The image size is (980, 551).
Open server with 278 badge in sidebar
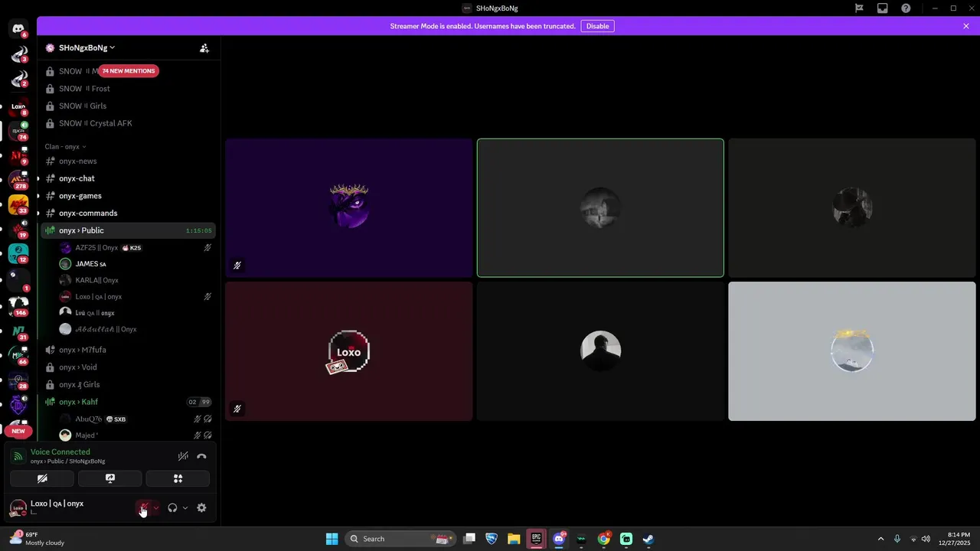(18, 181)
